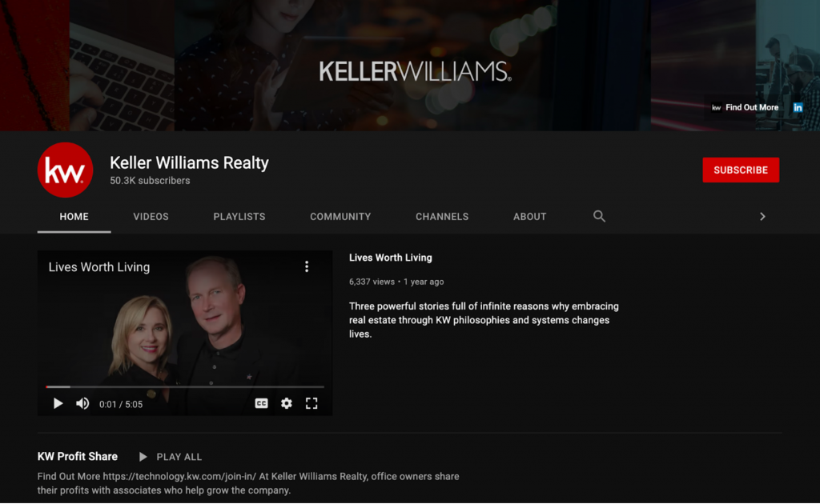This screenshot has height=504, width=820.
Task: Show more tabs with right chevron
Action: click(762, 216)
